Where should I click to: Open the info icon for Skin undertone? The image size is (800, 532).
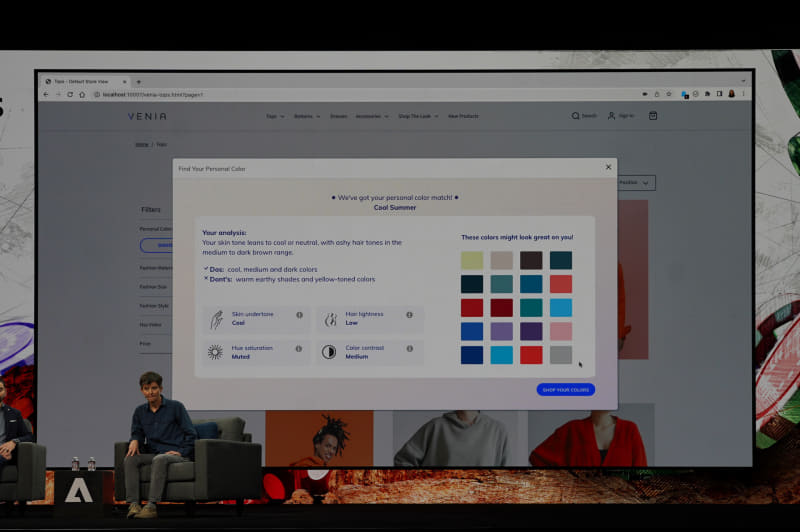299,315
